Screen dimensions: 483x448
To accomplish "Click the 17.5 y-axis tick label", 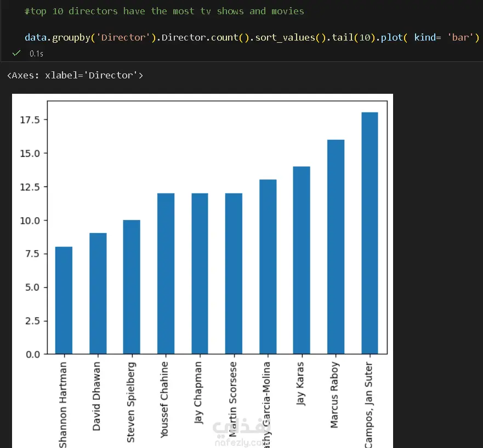I will 29,120.
